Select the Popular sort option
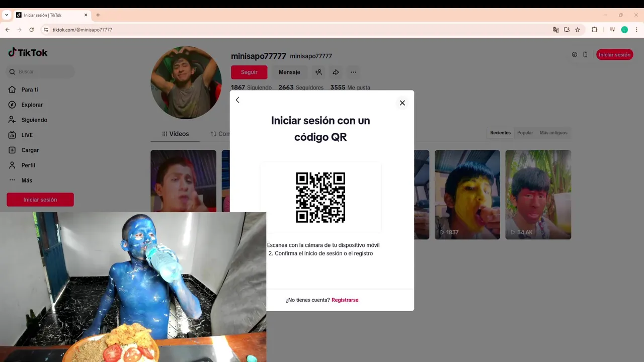 click(525, 133)
